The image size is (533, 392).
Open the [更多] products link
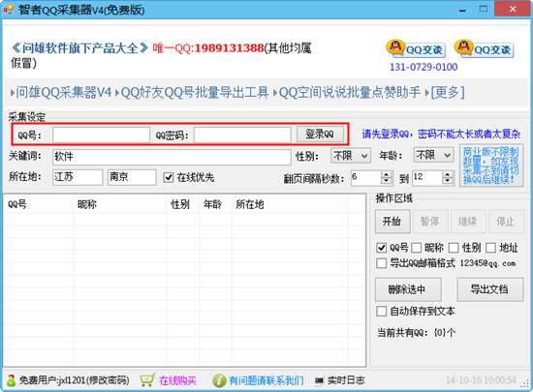click(448, 92)
